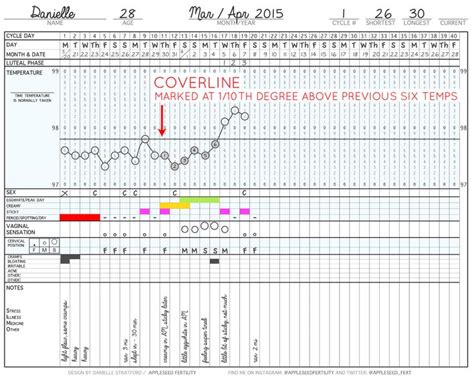
Task: Click the cycle day 17 temperature circle
Action: [225, 121]
